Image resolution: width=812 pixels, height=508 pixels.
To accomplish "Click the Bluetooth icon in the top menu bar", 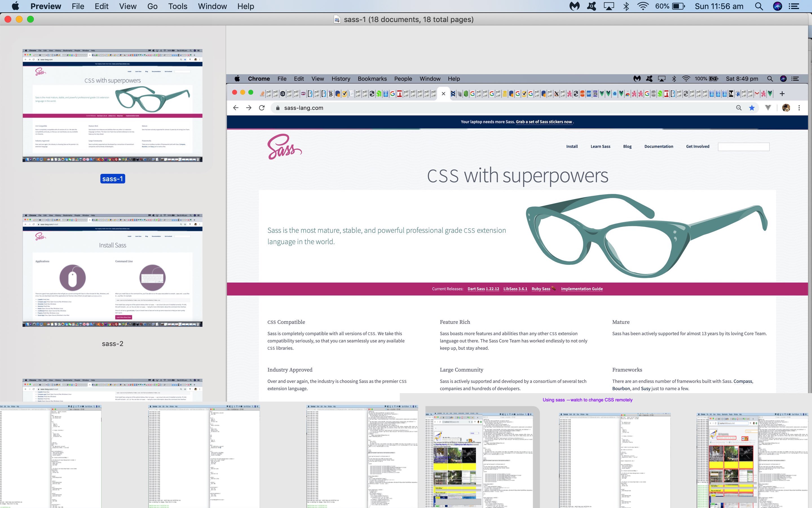I will (626, 6).
